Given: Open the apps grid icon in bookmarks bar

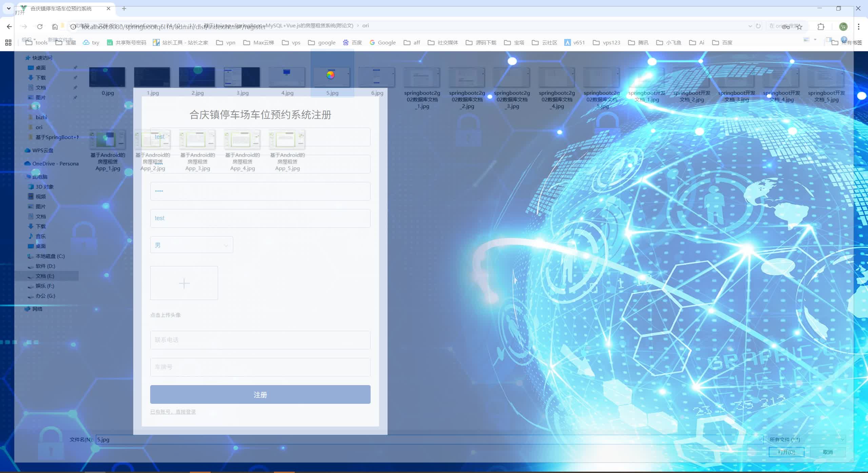Looking at the screenshot, I should pos(8,42).
